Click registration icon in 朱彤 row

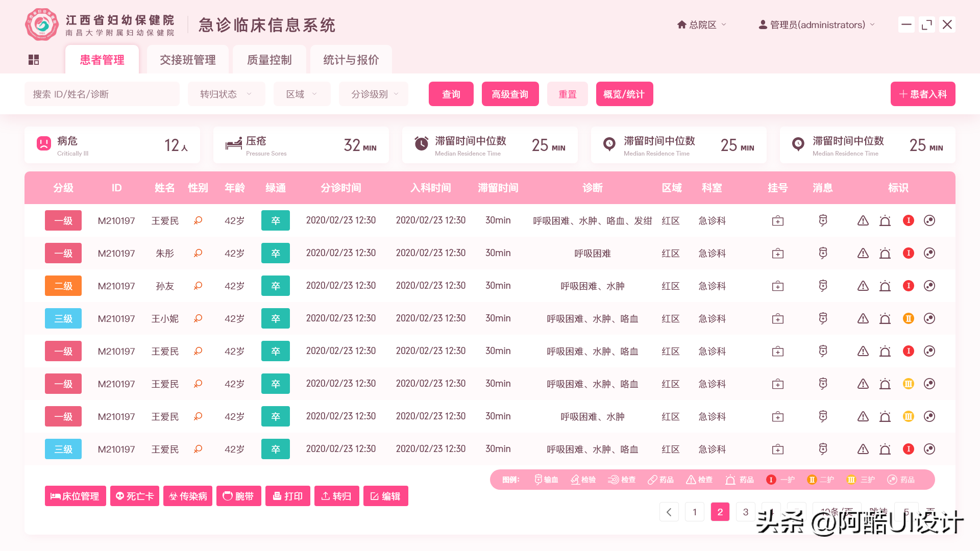click(778, 254)
